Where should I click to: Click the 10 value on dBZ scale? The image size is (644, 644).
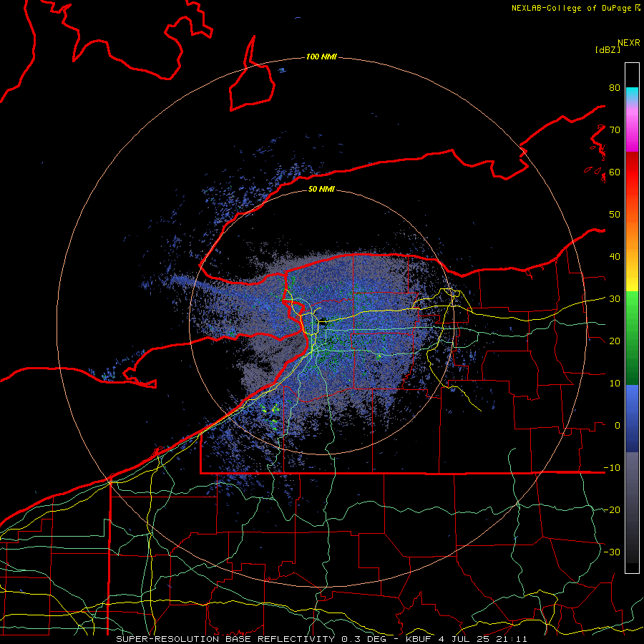(x=615, y=384)
